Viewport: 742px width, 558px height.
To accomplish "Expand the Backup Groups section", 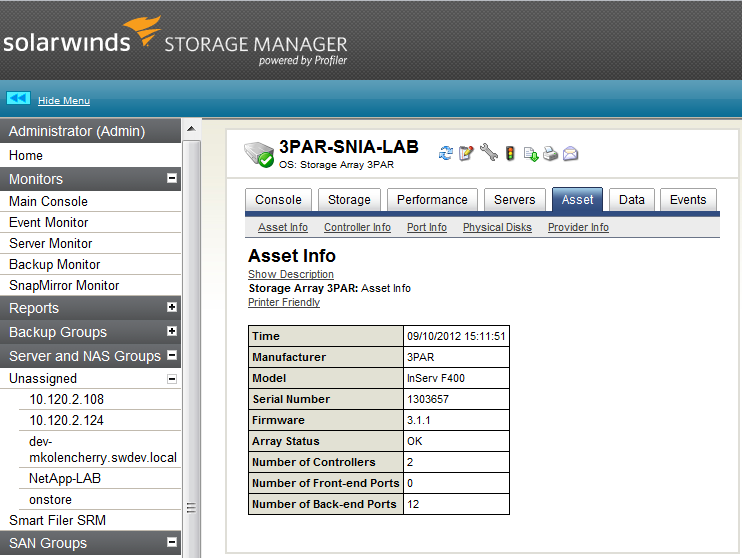I will [172, 331].
